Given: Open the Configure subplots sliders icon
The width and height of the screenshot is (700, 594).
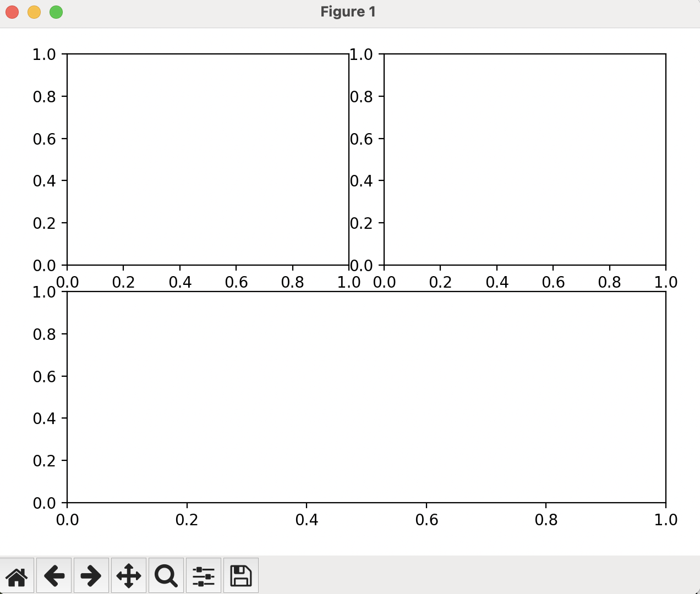Looking at the screenshot, I should 203,575.
